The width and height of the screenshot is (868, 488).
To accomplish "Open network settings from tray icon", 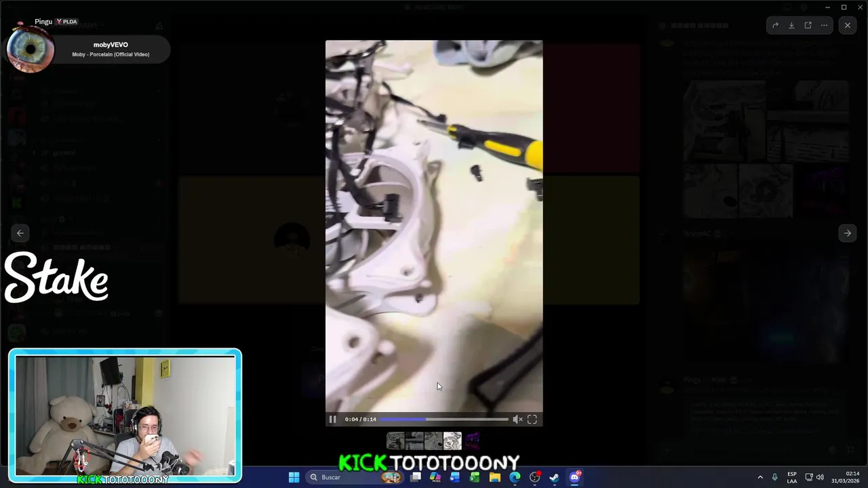I will point(809,477).
